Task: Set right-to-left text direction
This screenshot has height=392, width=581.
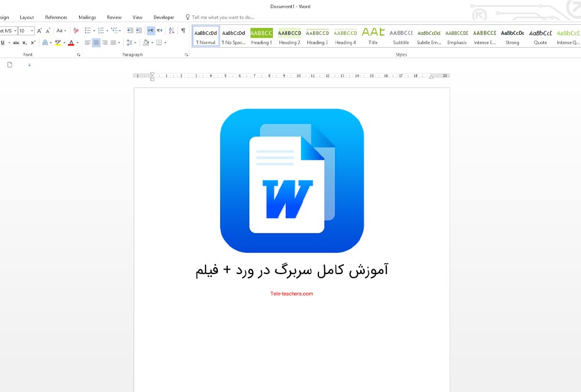Action: click(x=159, y=31)
